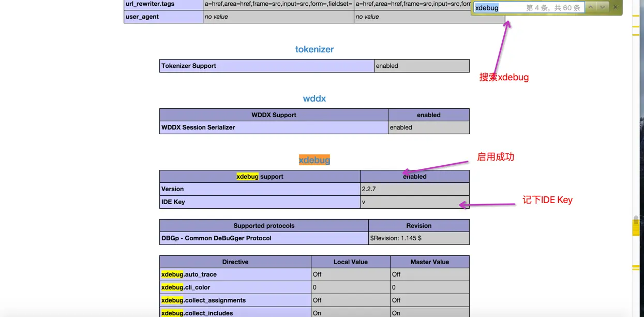Click local value '0' of xdebug.cli_color
The width and height of the screenshot is (644, 317).
[x=351, y=287]
